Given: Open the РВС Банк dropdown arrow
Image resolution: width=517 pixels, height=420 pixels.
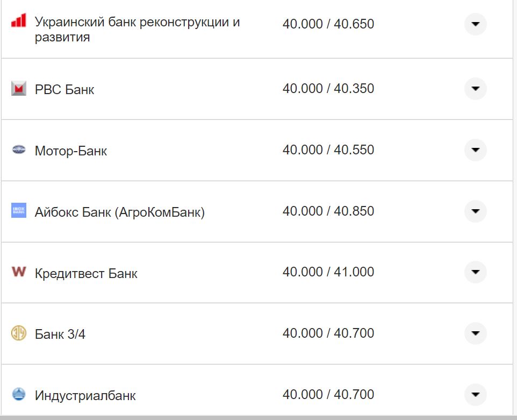Looking at the screenshot, I should (475, 89).
